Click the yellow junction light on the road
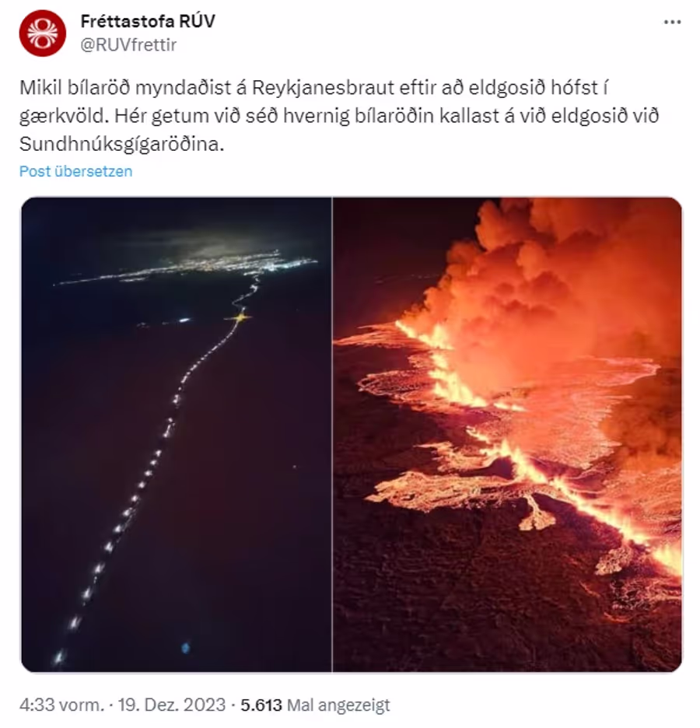The width and height of the screenshot is (700, 728). pyautogui.click(x=240, y=317)
